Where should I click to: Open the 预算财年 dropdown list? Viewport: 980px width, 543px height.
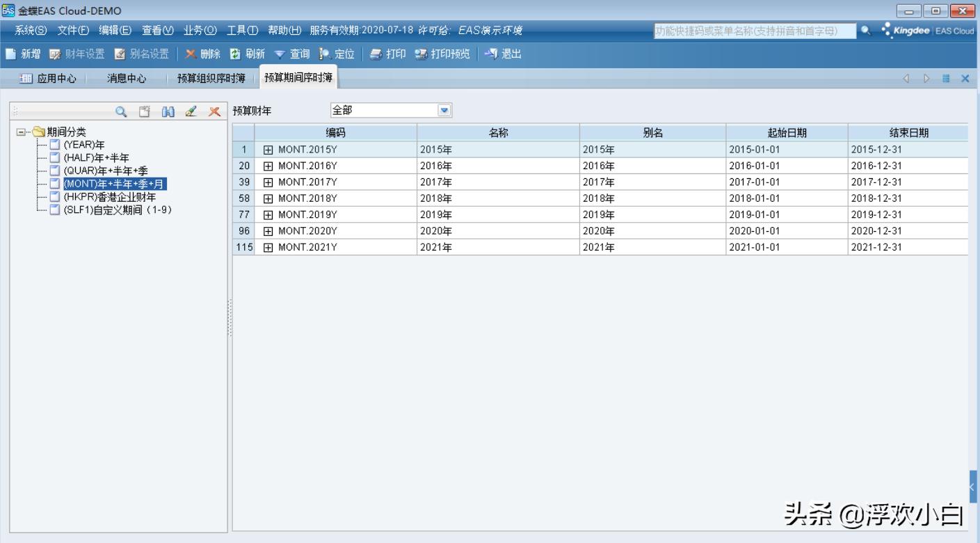click(445, 110)
